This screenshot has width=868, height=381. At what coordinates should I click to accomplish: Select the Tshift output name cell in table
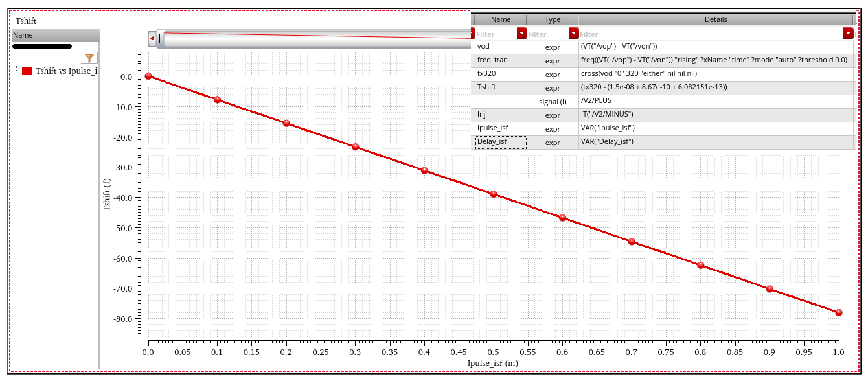(x=501, y=87)
